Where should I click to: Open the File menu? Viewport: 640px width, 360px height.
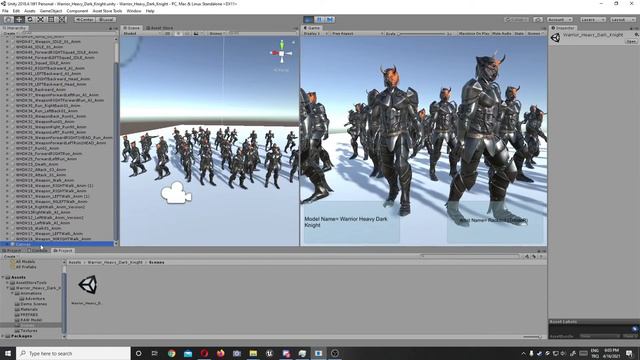(x=5, y=11)
